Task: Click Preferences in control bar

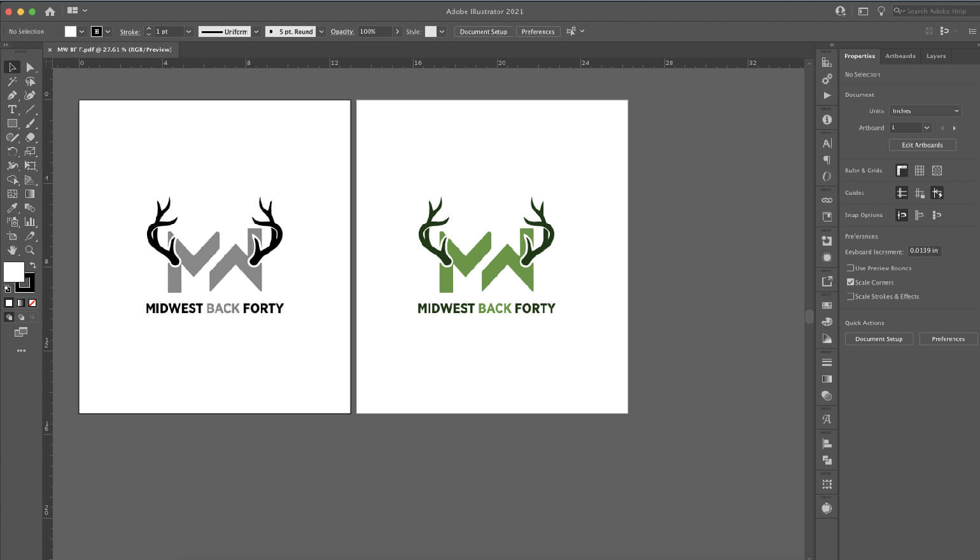Action: (538, 31)
